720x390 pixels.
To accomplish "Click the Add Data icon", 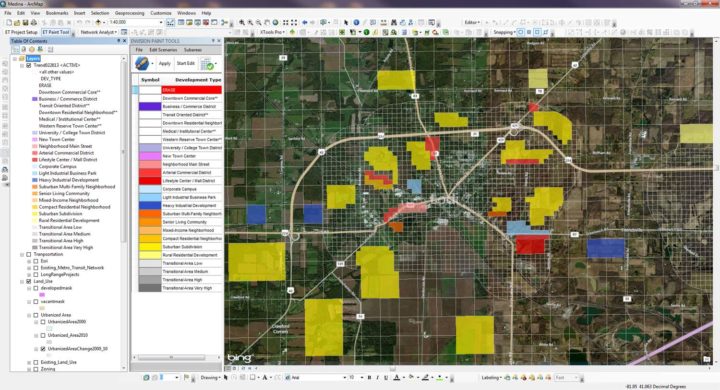I will click(98, 22).
